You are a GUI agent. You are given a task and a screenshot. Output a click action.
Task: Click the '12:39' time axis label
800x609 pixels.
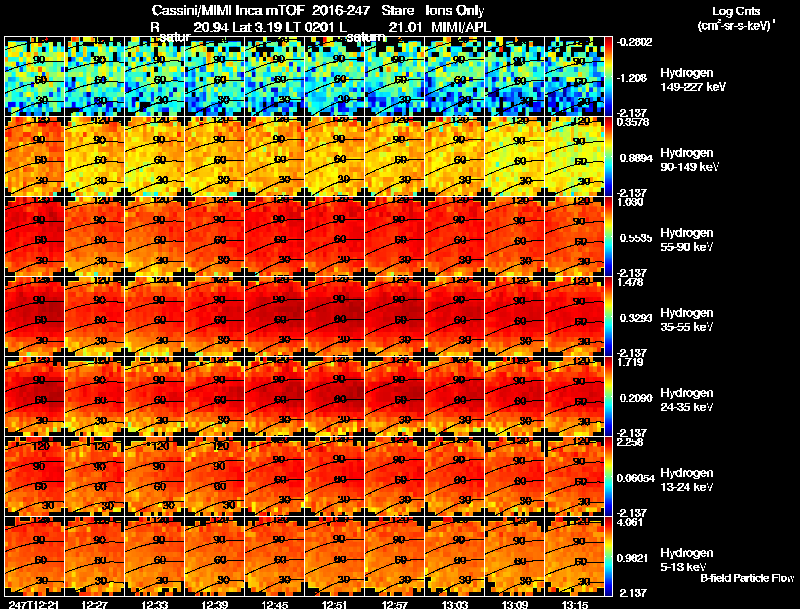215,605
